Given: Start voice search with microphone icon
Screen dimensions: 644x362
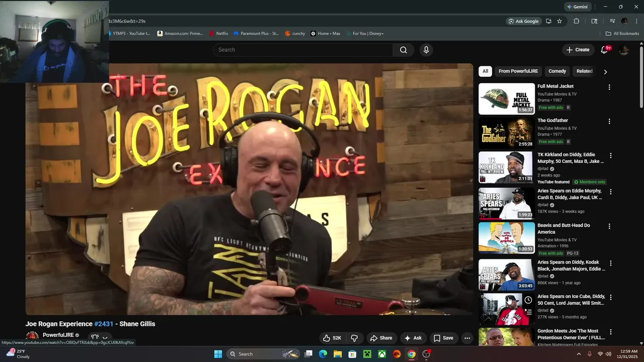Looking at the screenshot, I should click(426, 50).
